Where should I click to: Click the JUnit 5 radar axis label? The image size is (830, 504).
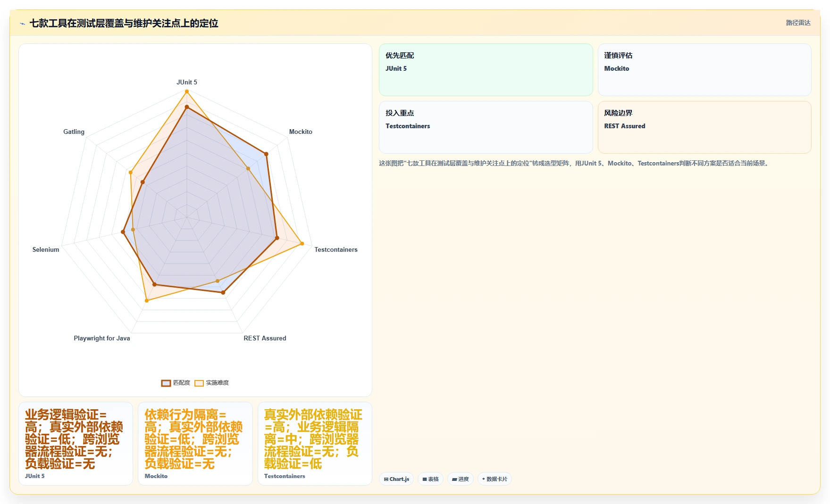pyautogui.click(x=187, y=82)
